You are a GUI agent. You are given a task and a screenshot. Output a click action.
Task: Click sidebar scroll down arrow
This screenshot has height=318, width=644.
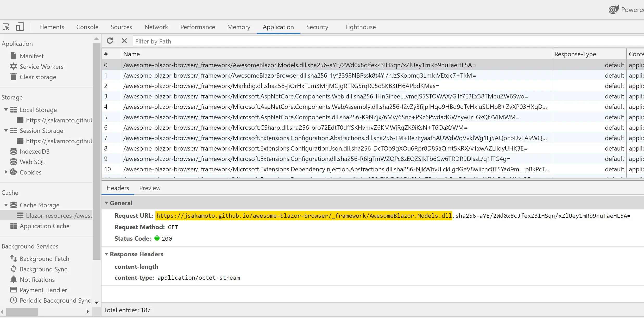(97, 302)
